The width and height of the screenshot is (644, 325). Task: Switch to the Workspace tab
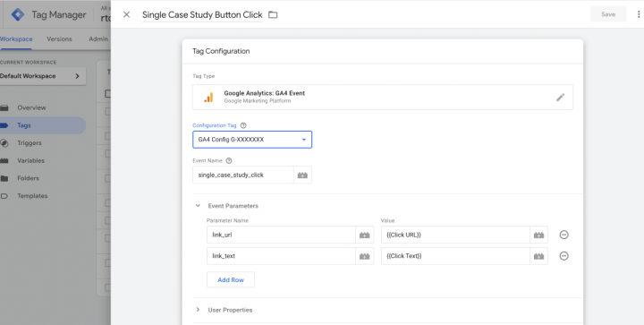point(16,39)
